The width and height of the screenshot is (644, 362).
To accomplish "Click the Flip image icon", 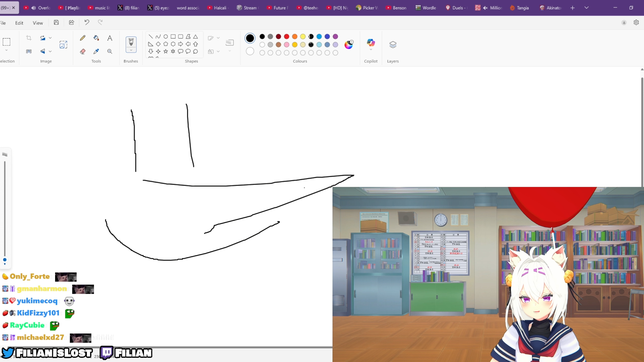I will coord(43,51).
